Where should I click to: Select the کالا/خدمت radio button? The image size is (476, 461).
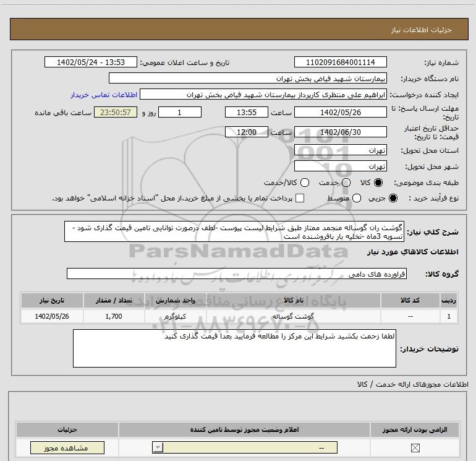coord(305,183)
